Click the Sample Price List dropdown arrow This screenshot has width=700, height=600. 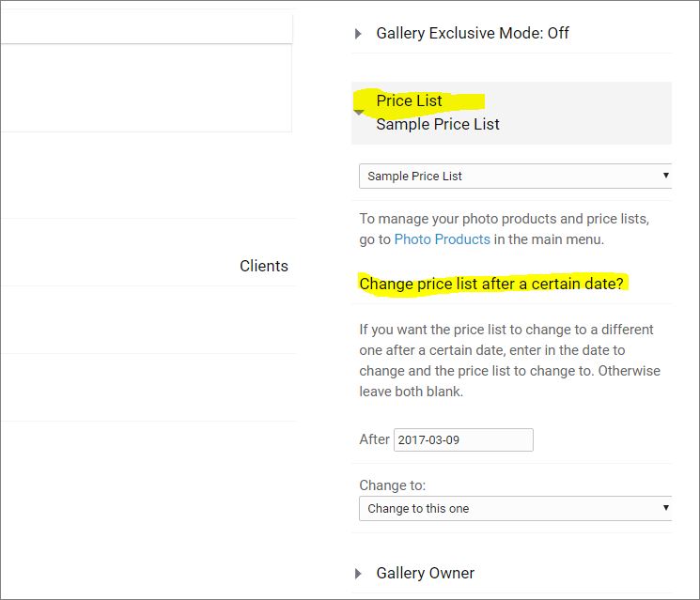665,176
